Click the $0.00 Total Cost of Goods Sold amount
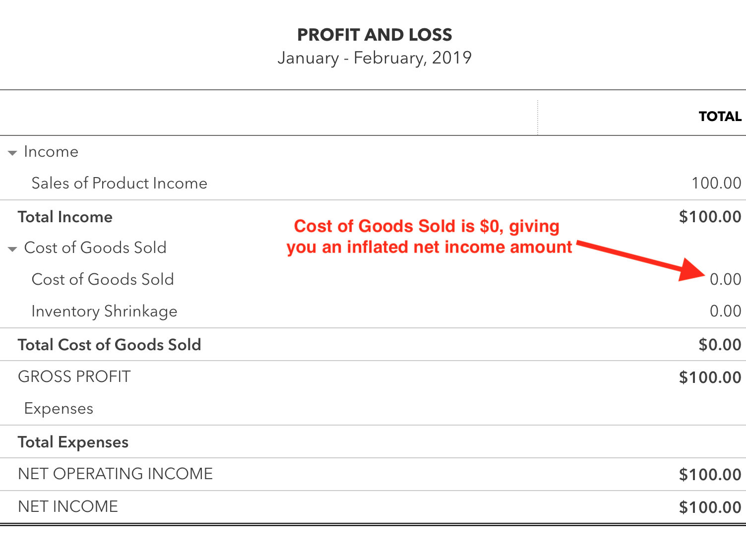Viewport: 746px width, 560px height. [720, 345]
